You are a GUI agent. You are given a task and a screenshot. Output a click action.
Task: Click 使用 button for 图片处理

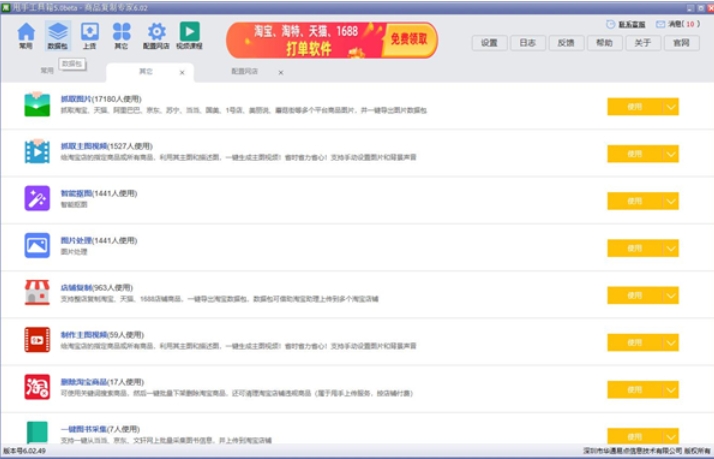coord(635,248)
